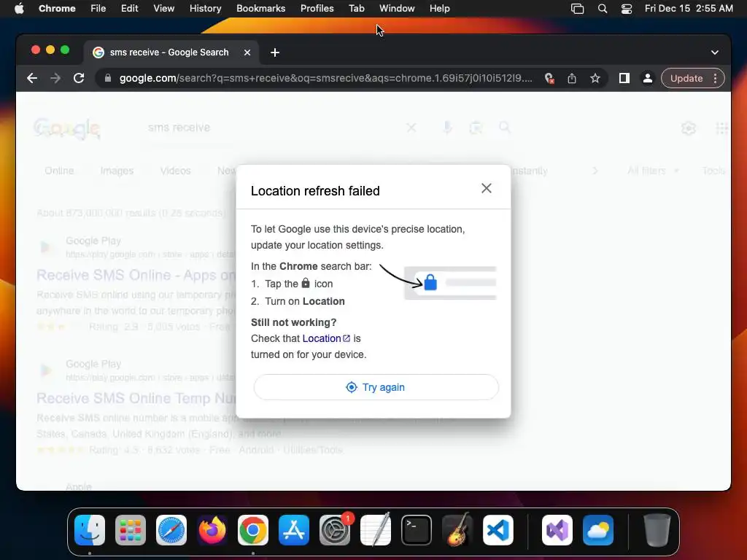Close the 'sms receive - Google Search' tab
Image resolution: width=747 pixels, height=560 pixels.
click(247, 52)
